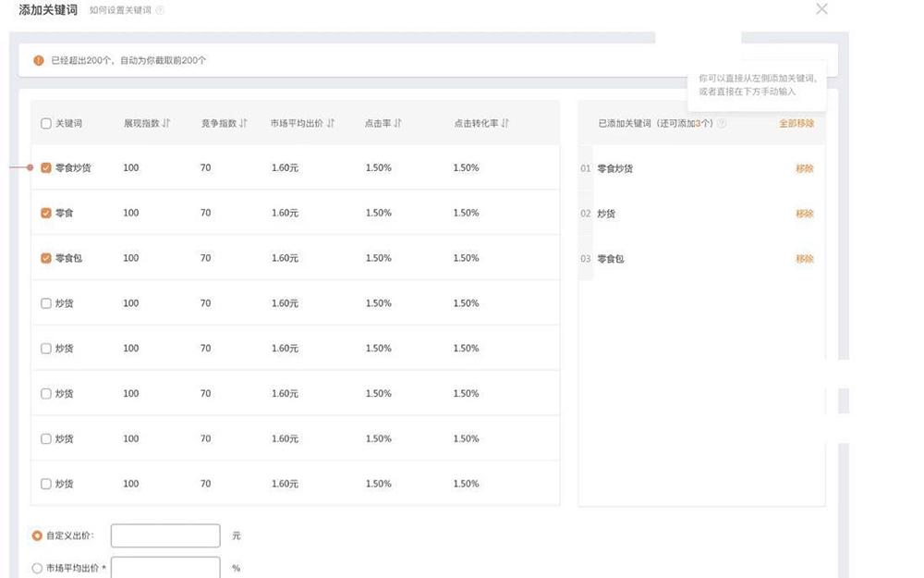Image resolution: width=924 pixels, height=578 pixels.
Task: Select the 自定义出价 radio option
Action: 37,535
